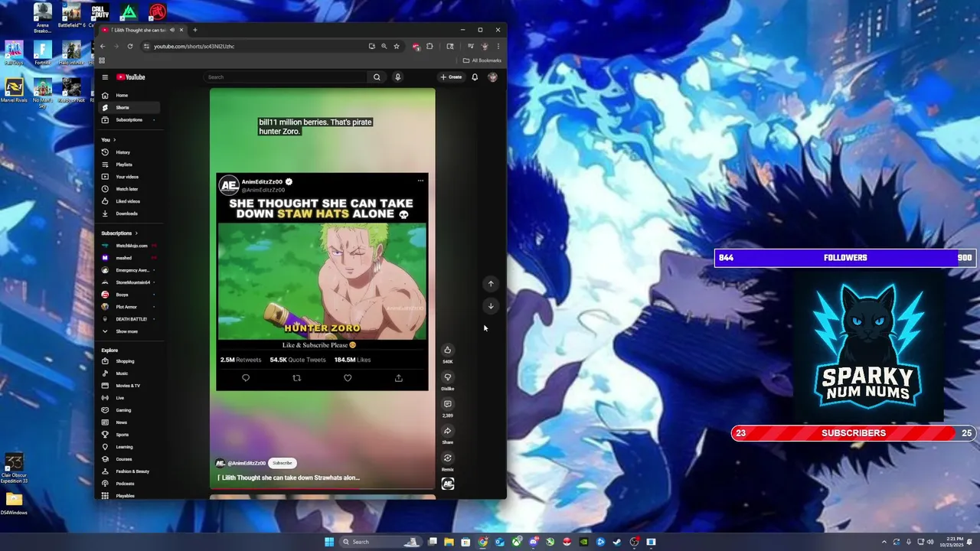Viewport: 980px width, 551px height.
Task: Open the YouTube hamburger guide menu
Action: (x=106, y=77)
